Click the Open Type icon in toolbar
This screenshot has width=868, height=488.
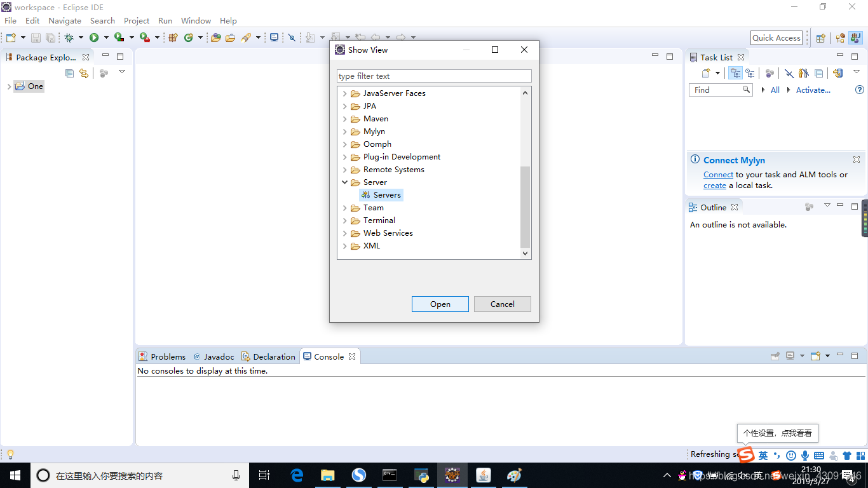coord(216,37)
